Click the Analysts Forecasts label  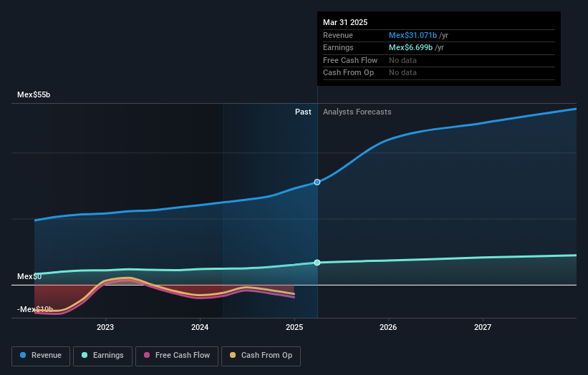(357, 112)
